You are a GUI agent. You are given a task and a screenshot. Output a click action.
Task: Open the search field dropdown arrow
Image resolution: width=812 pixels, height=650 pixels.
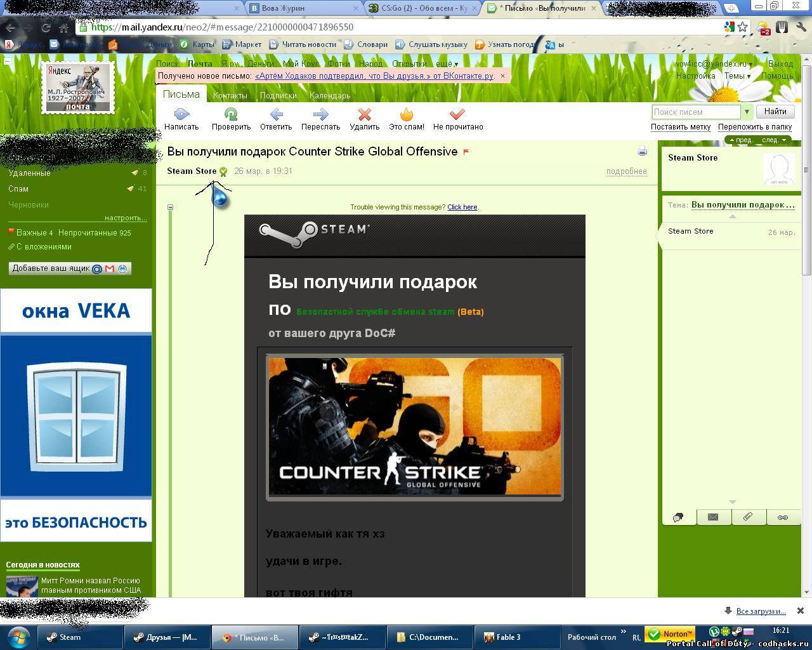747,112
